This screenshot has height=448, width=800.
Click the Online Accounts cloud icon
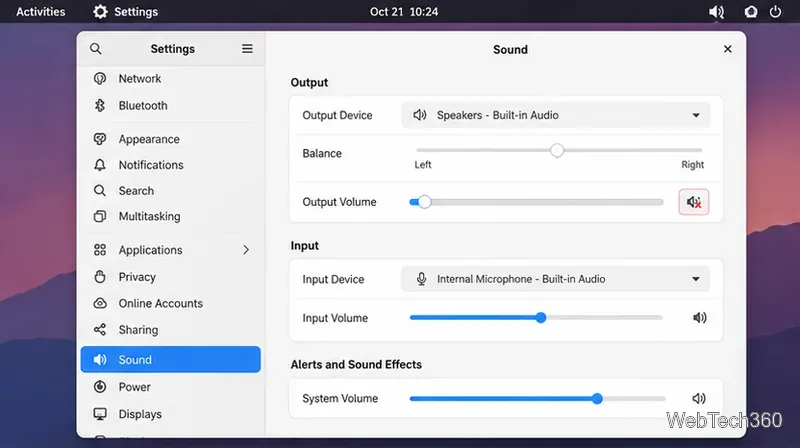coord(100,303)
